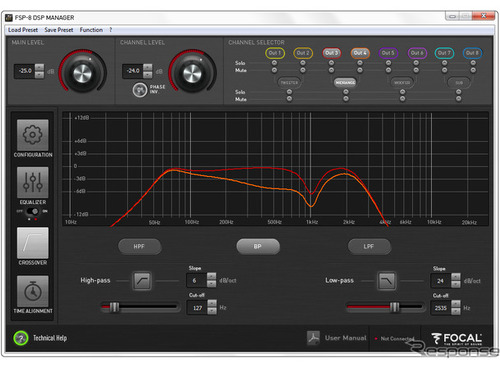
Task: Click the High-pass cut-off slider handle
Action: [114, 307]
